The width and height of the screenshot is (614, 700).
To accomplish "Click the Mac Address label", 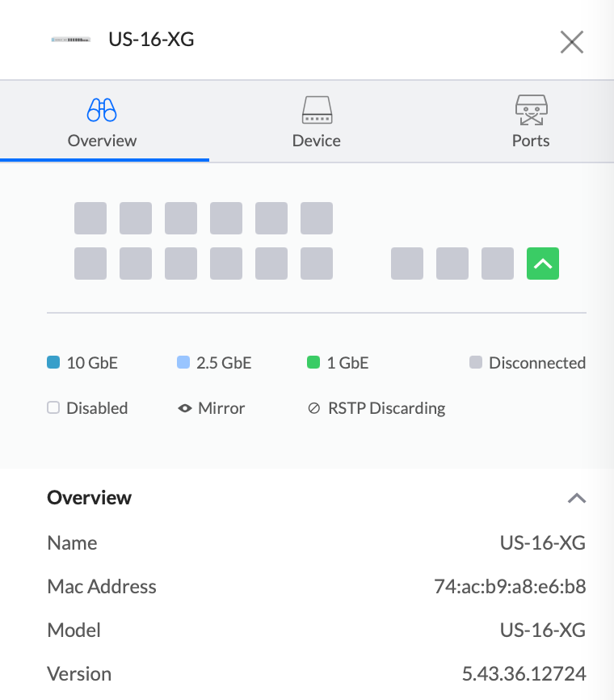I will [102, 587].
